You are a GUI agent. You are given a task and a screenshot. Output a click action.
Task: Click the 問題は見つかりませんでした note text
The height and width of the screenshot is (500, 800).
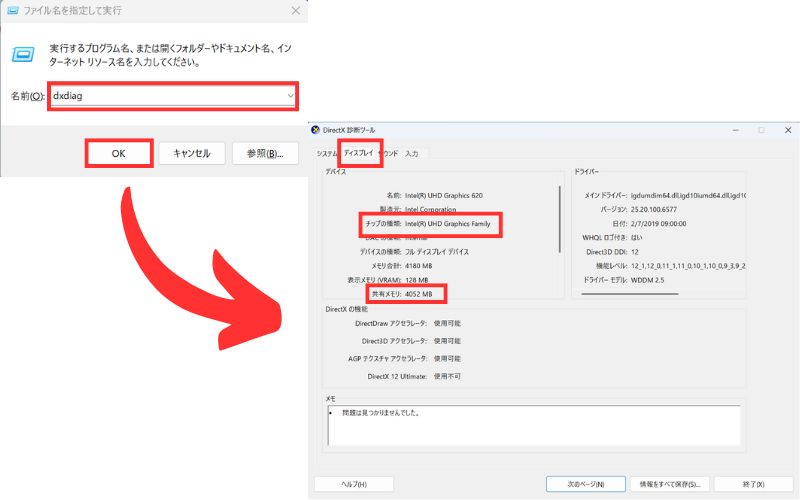click(381, 413)
